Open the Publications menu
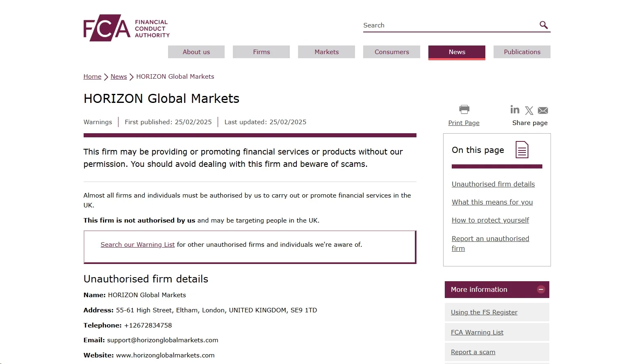The width and height of the screenshot is (619, 364). 522,52
